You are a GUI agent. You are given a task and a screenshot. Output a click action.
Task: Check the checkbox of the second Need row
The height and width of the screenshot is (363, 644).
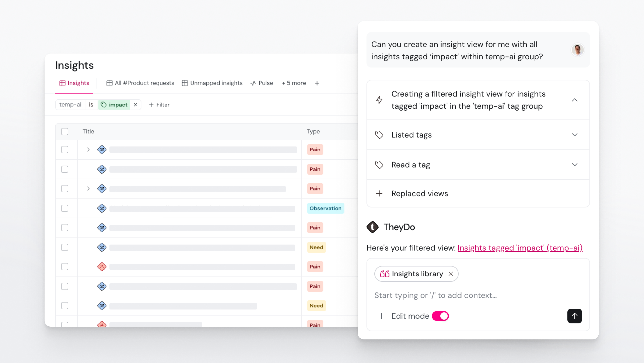tap(65, 306)
